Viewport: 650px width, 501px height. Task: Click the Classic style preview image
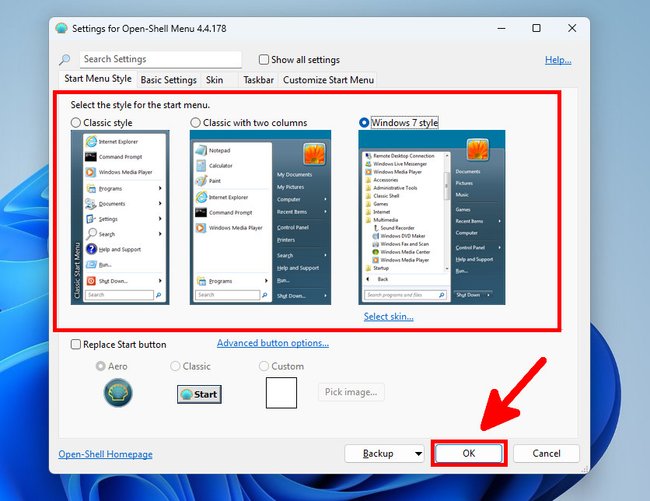pyautogui.click(x=120, y=218)
